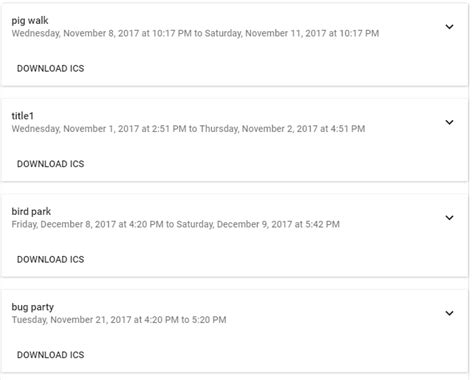Viewport: 474px width, 380px height.
Task: Expand the title1 event chevron
Action: [449, 122]
